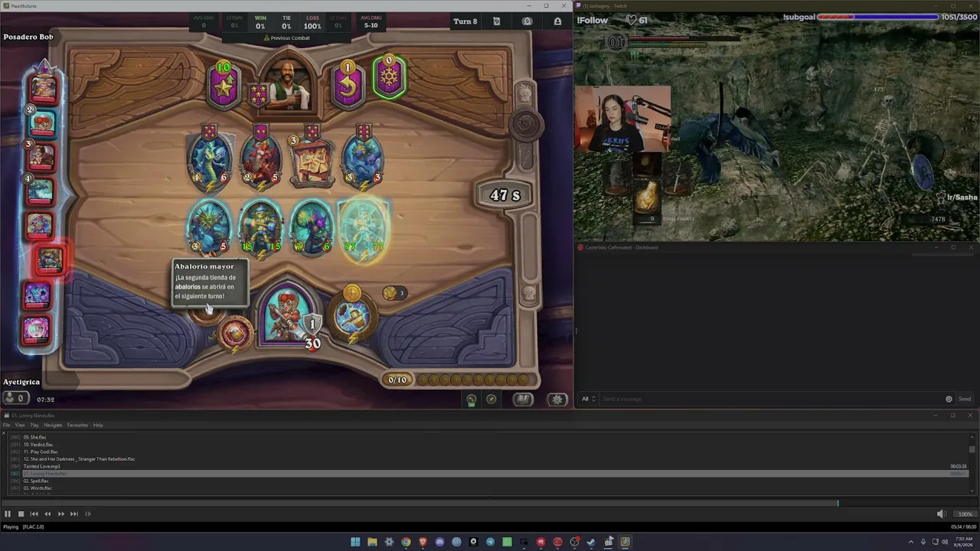Viewport: 980px width, 551px height.
Task: Stop music playback
Action: [21, 514]
